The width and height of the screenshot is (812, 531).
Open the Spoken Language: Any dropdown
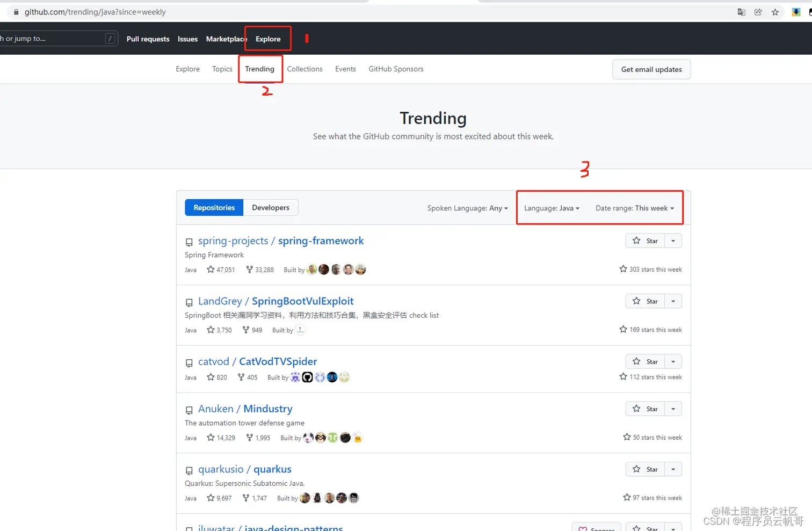tap(467, 208)
